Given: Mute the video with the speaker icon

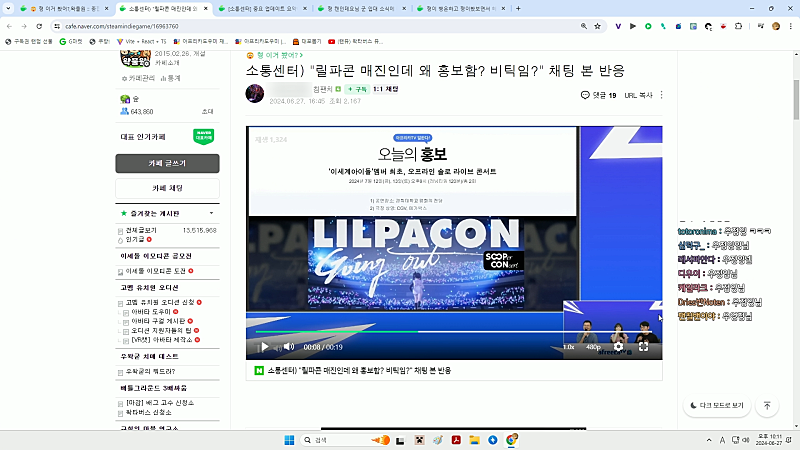Looking at the screenshot, I should pyautogui.click(x=289, y=347).
